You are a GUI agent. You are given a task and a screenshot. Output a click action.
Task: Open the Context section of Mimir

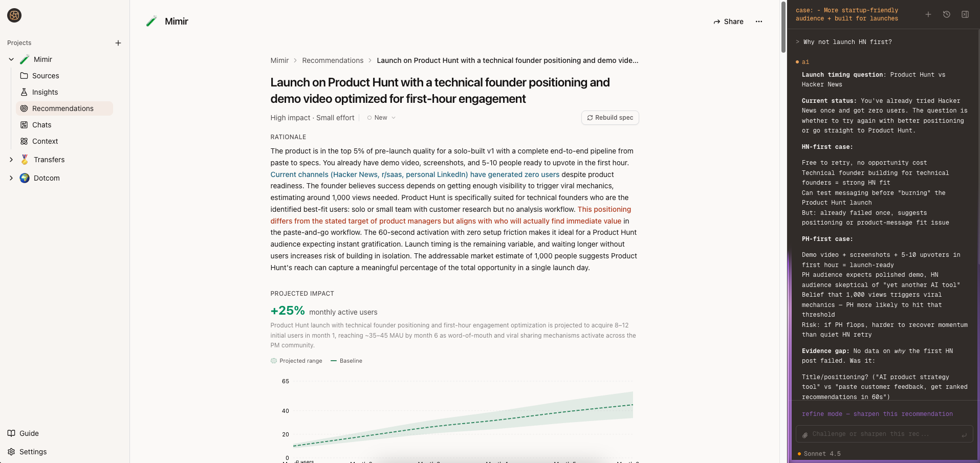coord(46,141)
